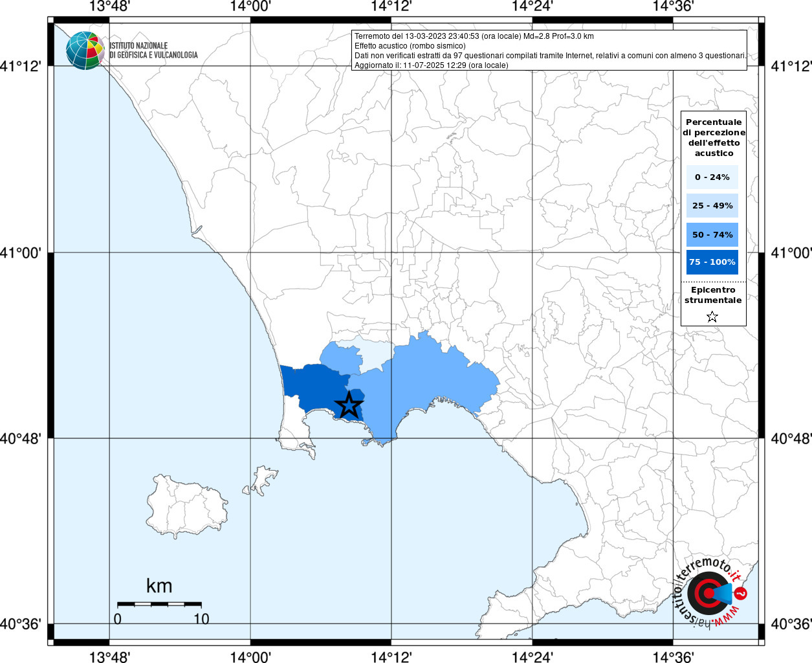This screenshot has height=663, width=812.
Task: Click the 'Percentuale di percezione' legend title
Action: pos(714,137)
